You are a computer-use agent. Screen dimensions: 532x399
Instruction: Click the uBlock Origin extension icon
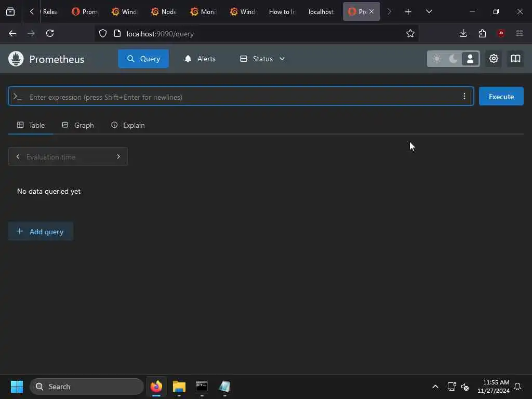[501, 33]
